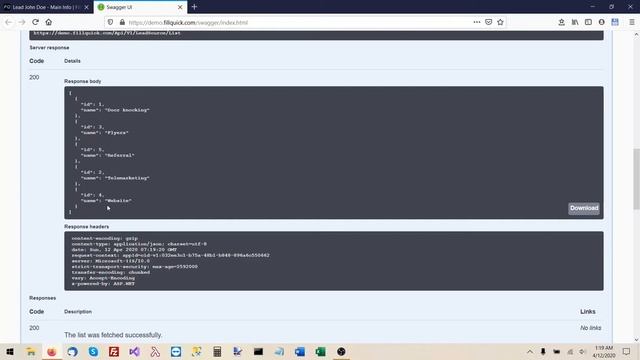Image resolution: width=640 pixels, height=360 pixels.
Task: Click the blue save extension icon
Action: pyautogui.click(x=615, y=22)
